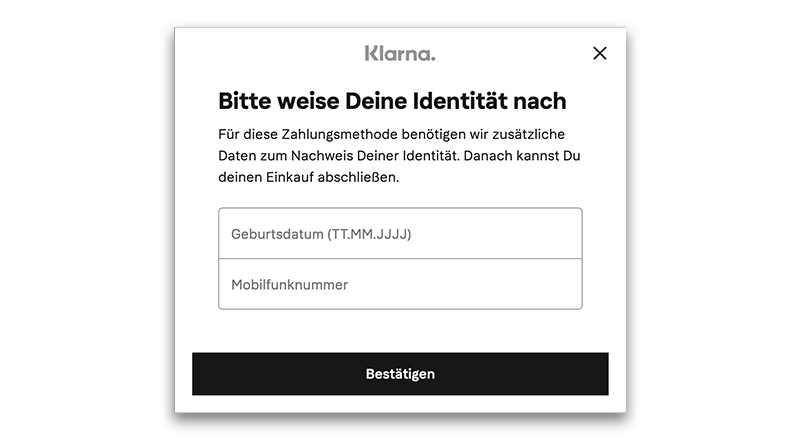Image resolution: width=800 pixels, height=440 pixels.
Task: Click the word 'Bitte' in the heading
Action: 244,101
